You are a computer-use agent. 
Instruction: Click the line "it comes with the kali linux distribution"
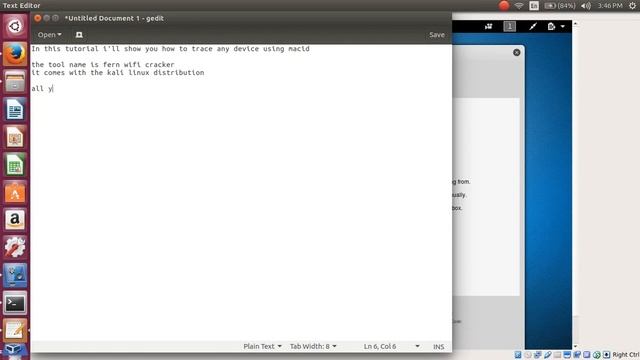click(118, 73)
